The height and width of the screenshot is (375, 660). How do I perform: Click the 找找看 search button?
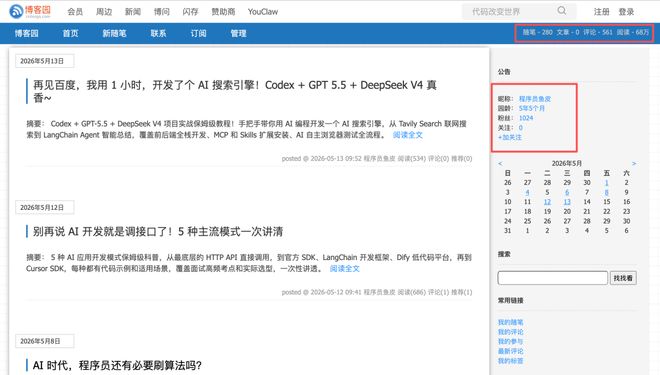point(623,278)
